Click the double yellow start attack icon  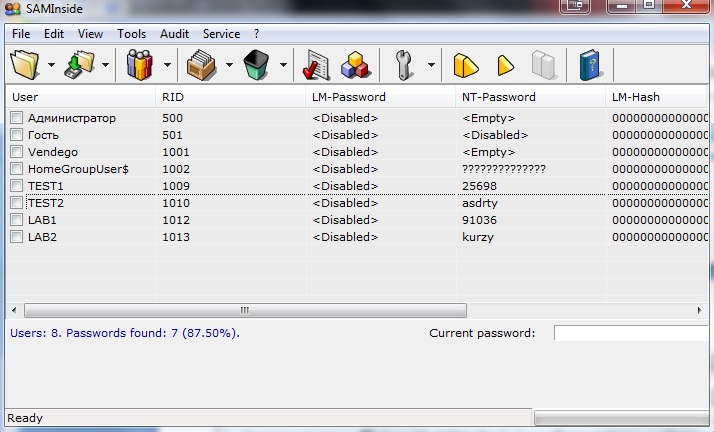click(465, 66)
